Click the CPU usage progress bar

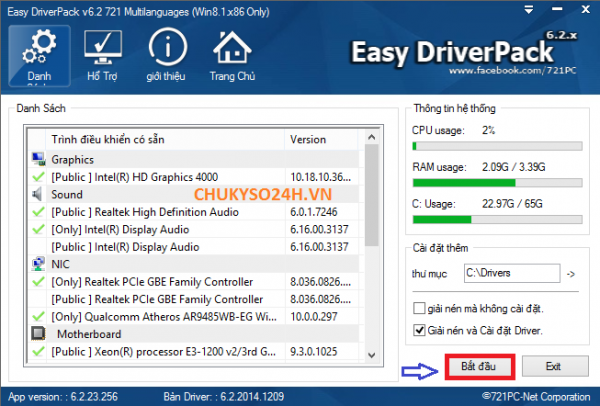(497, 146)
